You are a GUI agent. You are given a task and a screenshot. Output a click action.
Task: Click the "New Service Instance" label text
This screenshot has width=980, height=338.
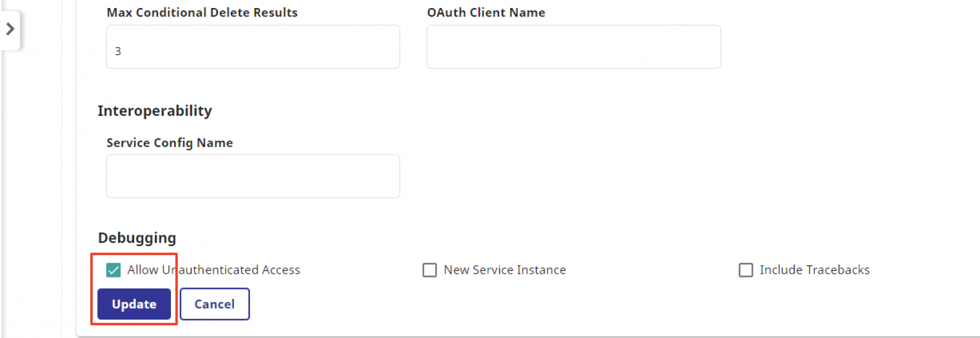point(505,270)
